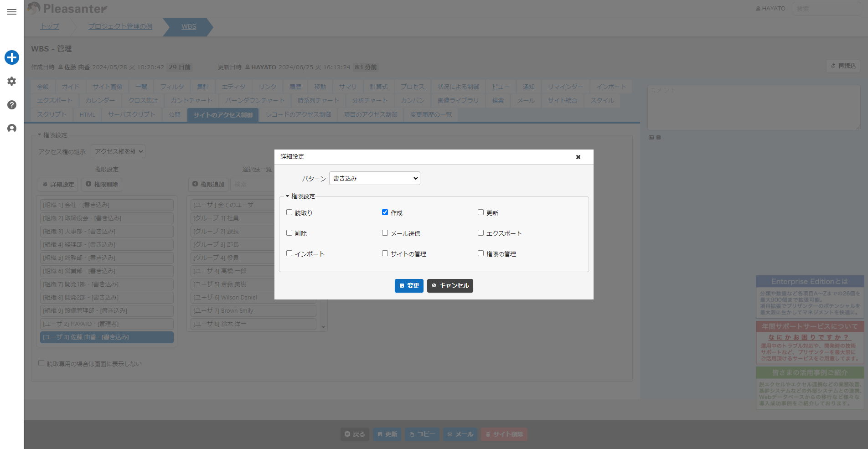Open the スクリプト tab
The width and height of the screenshot is (868, 449).
52,115
